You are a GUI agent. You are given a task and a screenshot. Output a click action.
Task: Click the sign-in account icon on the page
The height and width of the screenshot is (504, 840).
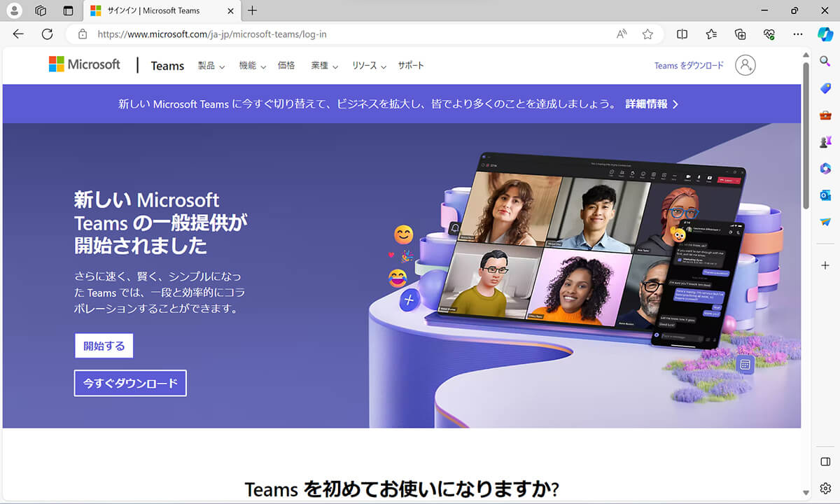coord(745,65)
